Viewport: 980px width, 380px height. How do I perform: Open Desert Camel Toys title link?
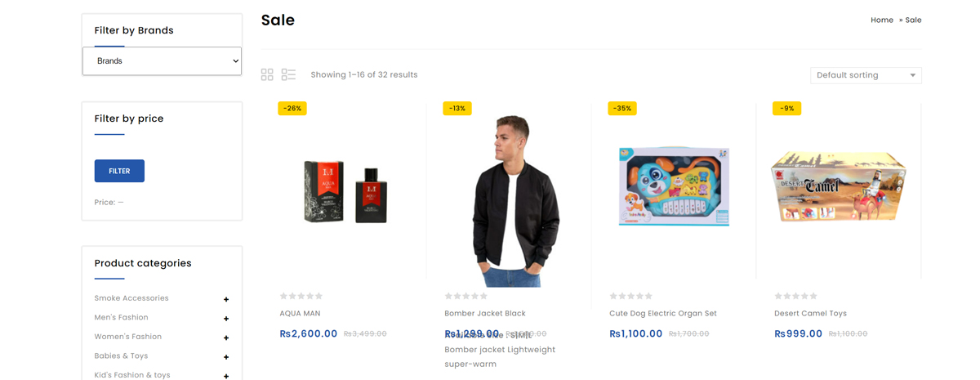click(x=810, y=314)
